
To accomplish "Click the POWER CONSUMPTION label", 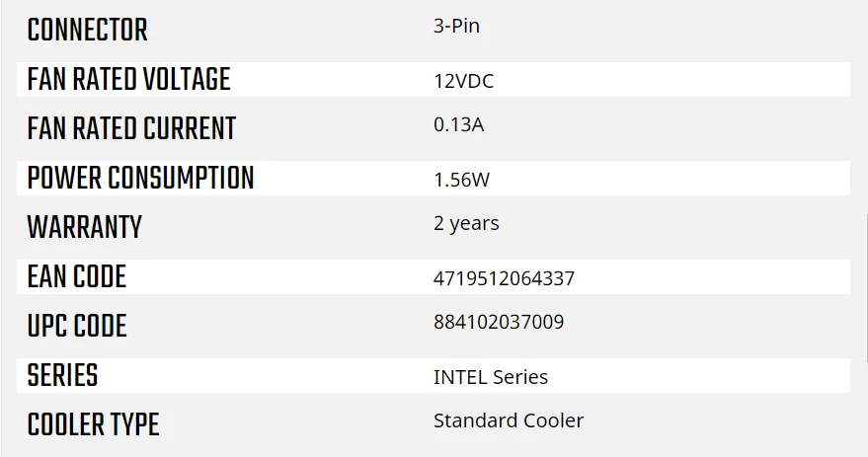I will [140, 179].
